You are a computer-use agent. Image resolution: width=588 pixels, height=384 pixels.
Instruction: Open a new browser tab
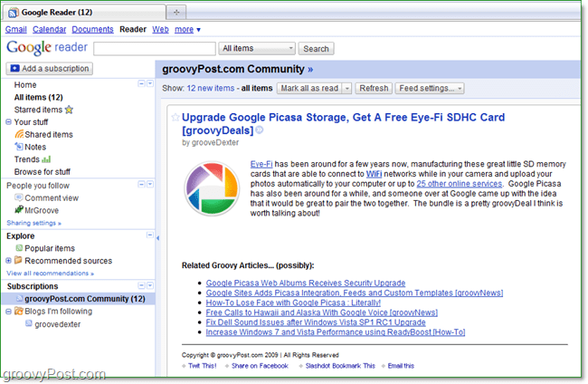point(176,13)
